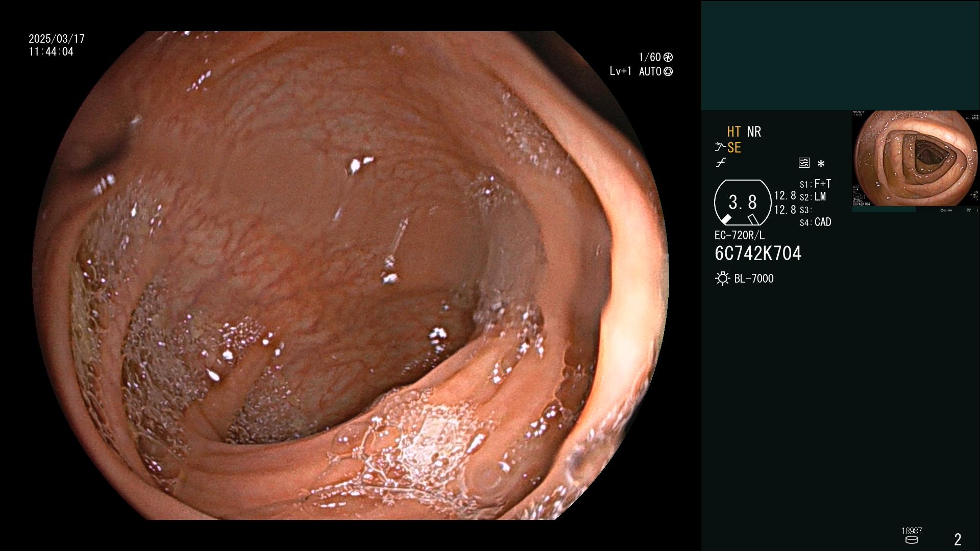Click the serial number '6C742K704'
This screenshot has height=551, width=980.
click(758, 254)
